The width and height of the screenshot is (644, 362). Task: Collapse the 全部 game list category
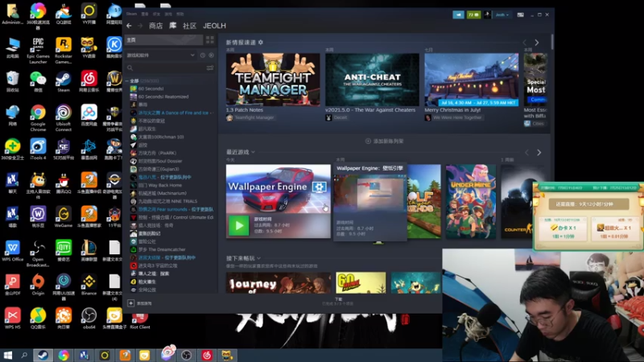click(127, 81)
